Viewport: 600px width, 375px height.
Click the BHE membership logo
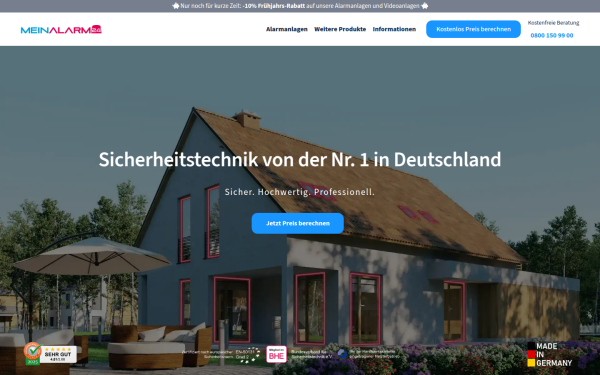[276, 354]
